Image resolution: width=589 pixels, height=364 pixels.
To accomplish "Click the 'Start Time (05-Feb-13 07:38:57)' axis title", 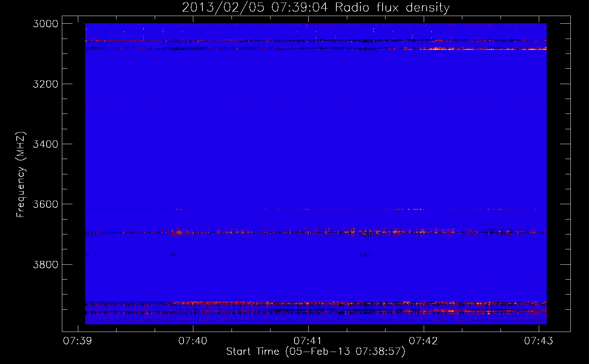I will pyautogui.click(x=316, y=352).
